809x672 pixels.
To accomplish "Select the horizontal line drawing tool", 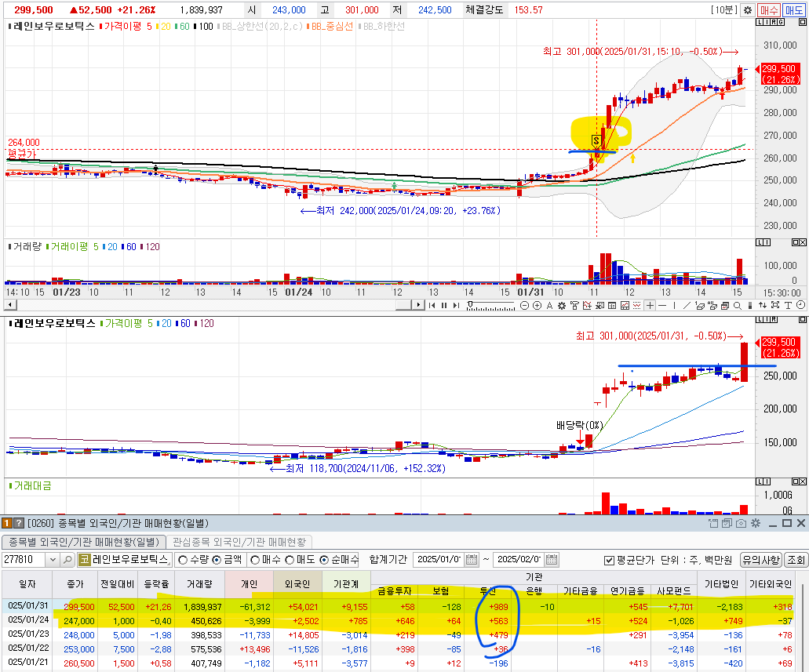I will 662,305.
